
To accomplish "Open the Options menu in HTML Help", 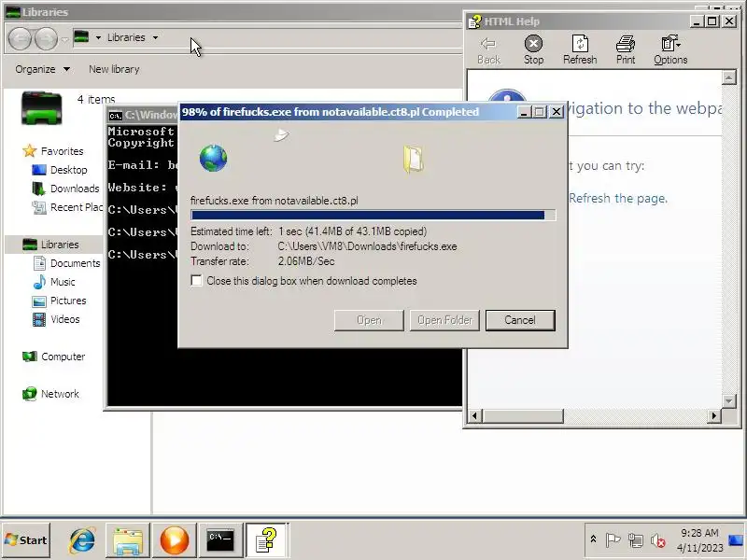I will (x=670, y=50).
